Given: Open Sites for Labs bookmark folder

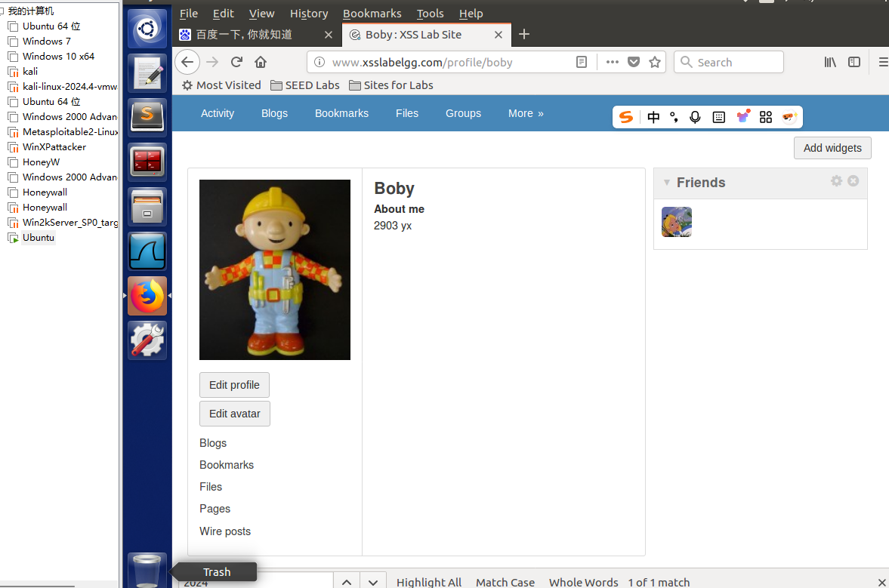Looking at the screenshot, I should [x=391, y=85].
